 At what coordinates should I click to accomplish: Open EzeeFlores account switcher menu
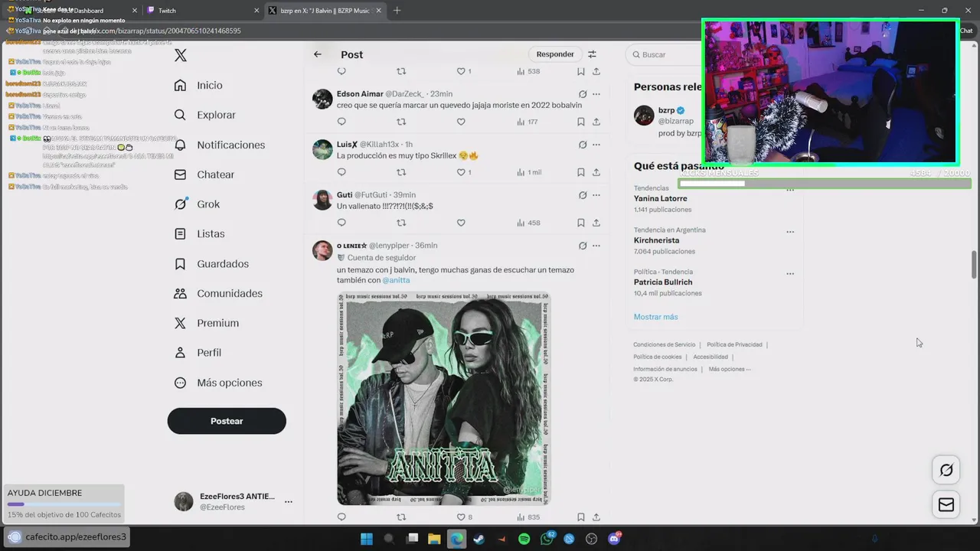[x=289, y=502]
